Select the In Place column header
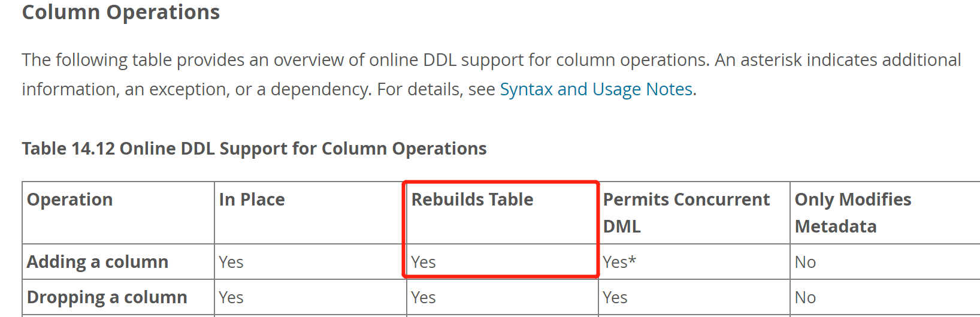 coord(252,200)
